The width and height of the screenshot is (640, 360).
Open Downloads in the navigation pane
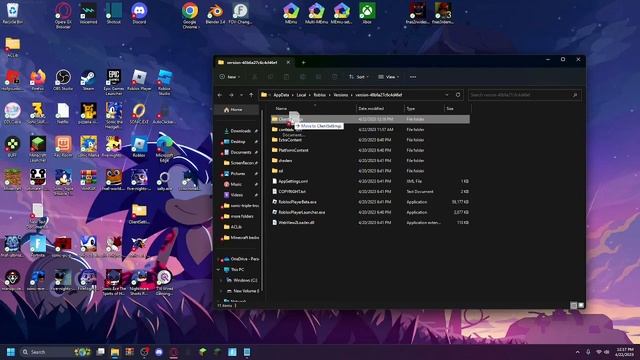pyautogui.click(x=240, y=131)
